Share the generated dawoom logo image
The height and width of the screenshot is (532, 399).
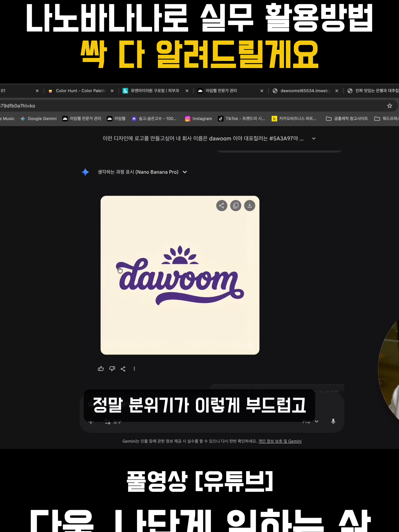(221, 206)
